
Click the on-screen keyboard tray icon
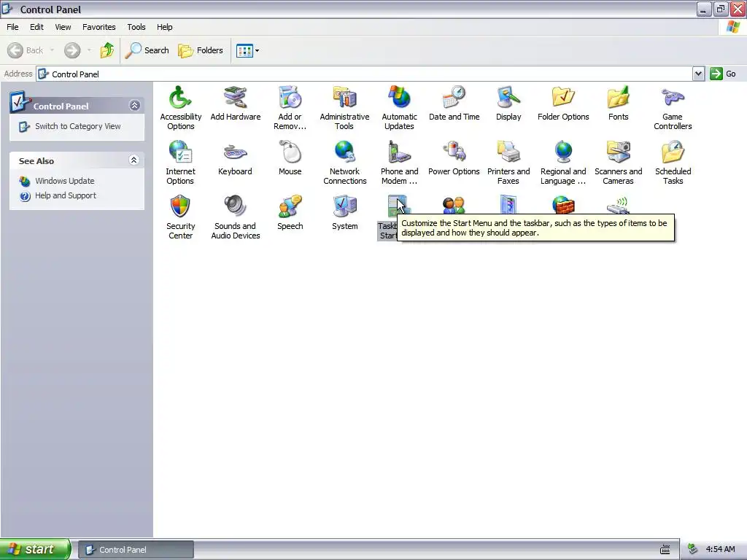click(x=665, y=550)
